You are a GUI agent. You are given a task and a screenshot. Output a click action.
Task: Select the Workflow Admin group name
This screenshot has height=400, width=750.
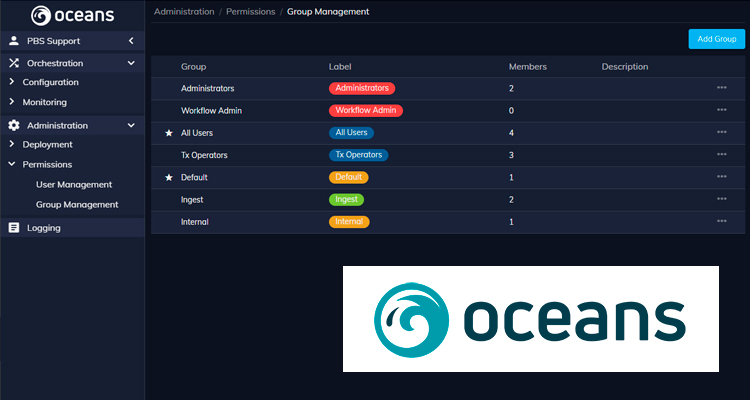[x=211, y=111]
